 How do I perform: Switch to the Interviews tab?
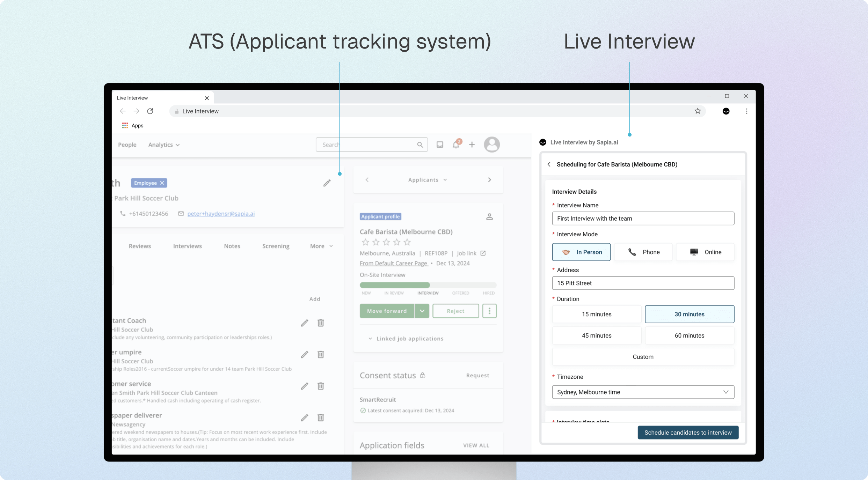tap(187, 246)
